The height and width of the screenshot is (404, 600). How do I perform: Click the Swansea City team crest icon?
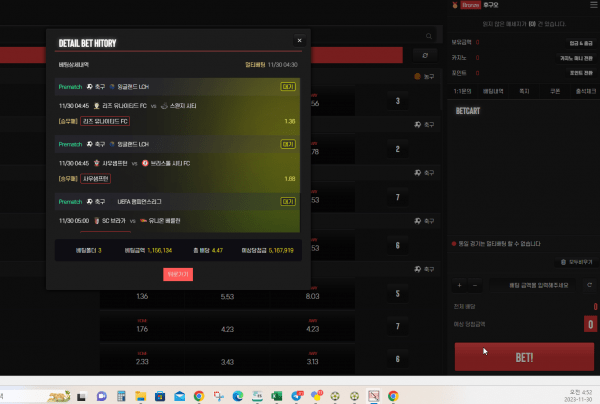(x=164, y=106)
